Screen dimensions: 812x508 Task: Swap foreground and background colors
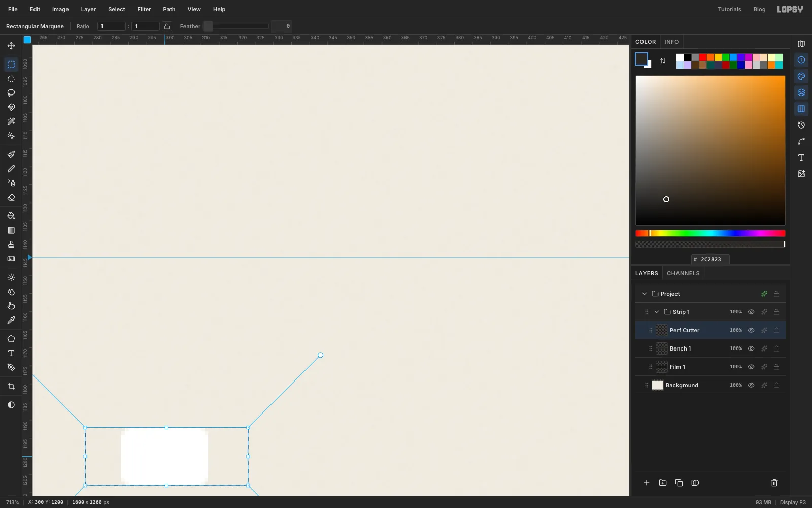coord(663,61)
